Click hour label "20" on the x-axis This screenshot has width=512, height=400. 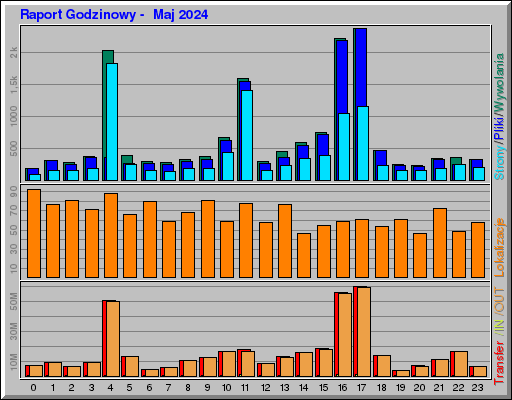point(419,388)
